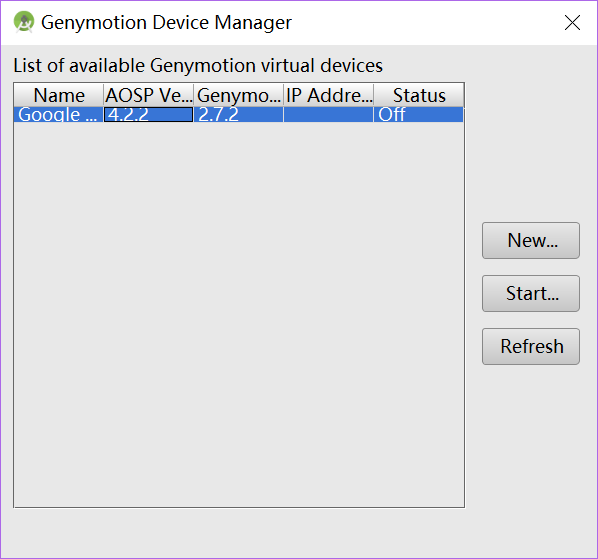This screenshot has height=559, width=598.
Task: Click the list of available devices label
Action: coord(198,65)
